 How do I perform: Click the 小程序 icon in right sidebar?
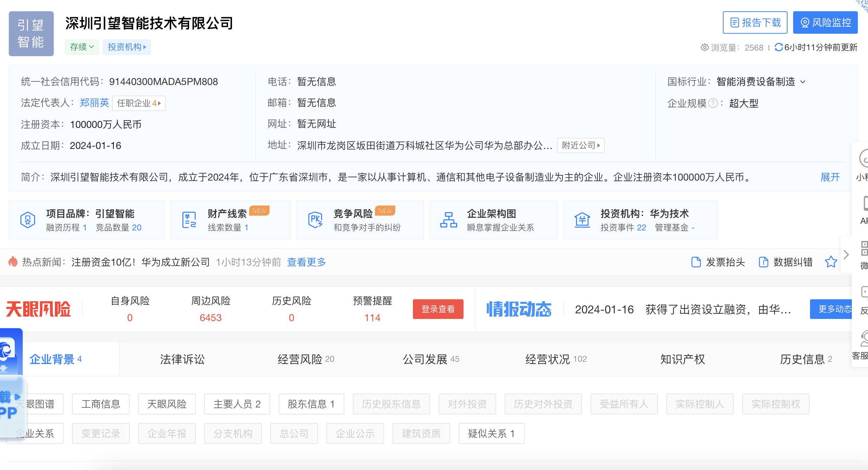(863, 159)
